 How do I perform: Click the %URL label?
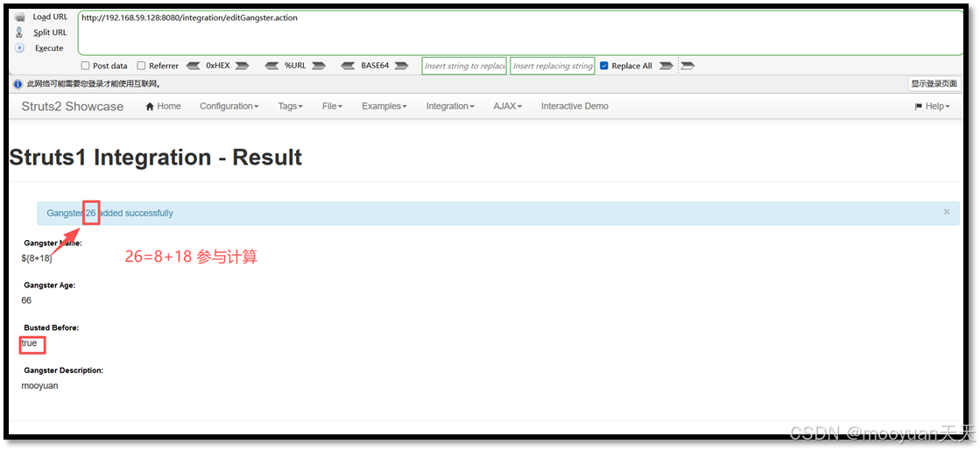pyautogui.click(x=295, y=66)
